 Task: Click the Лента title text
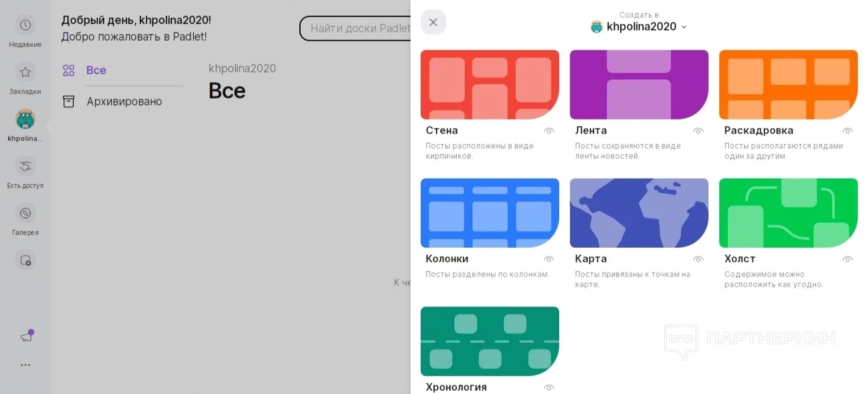(591, 130)
